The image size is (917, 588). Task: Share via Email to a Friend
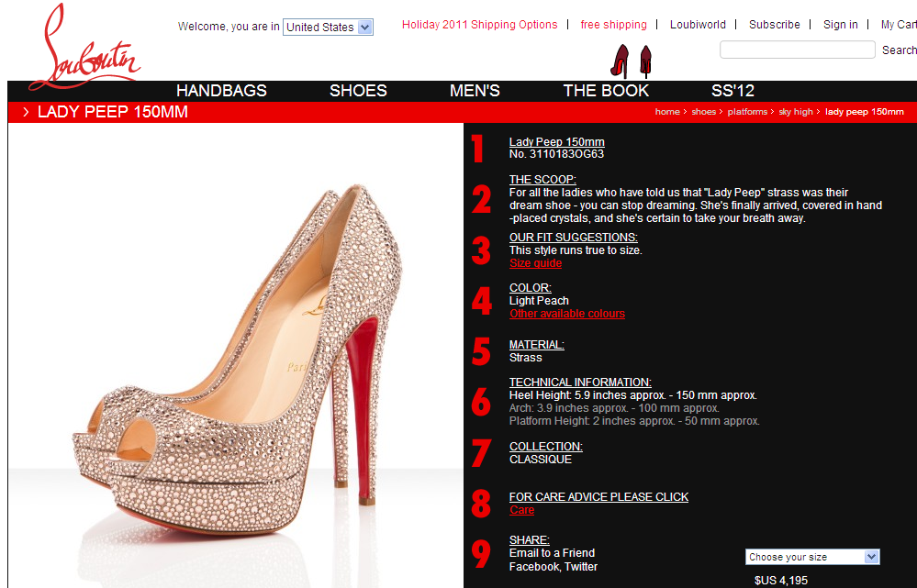pos(552,553)
